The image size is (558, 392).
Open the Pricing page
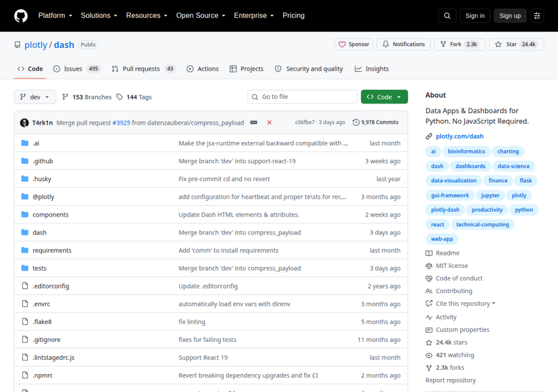click(x=294, y=16)
